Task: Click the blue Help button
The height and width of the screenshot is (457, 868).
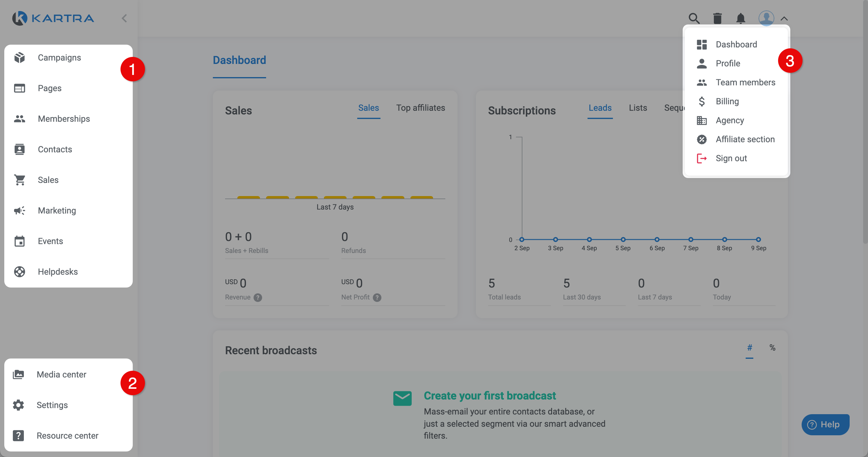Action: (825, 424)
